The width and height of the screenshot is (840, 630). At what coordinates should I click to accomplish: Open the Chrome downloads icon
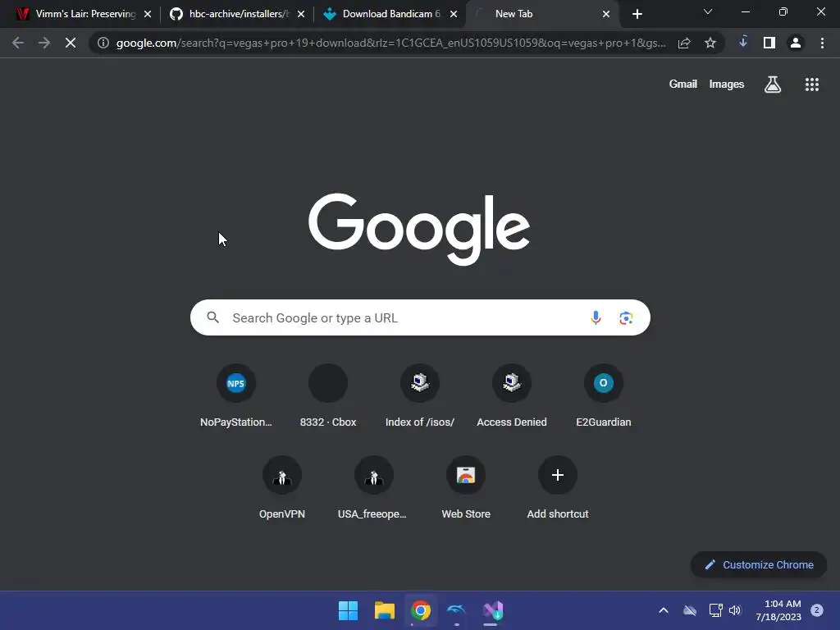[743, 42]
